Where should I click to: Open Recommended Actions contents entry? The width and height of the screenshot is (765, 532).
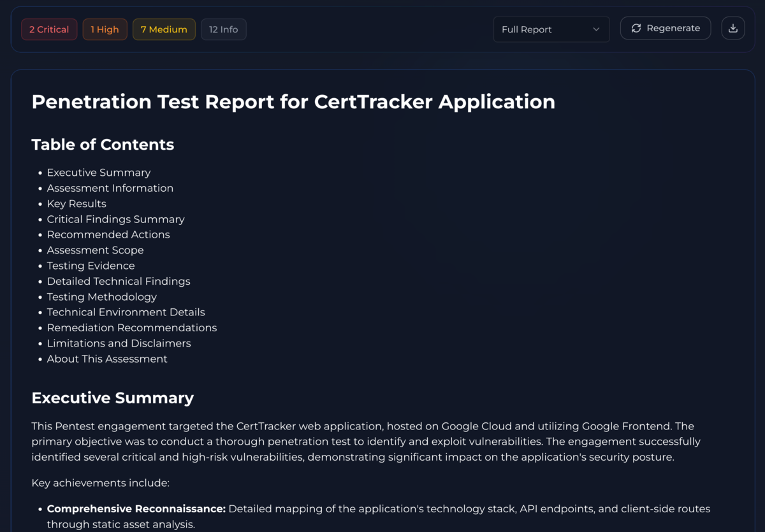(x=108, y=234)
